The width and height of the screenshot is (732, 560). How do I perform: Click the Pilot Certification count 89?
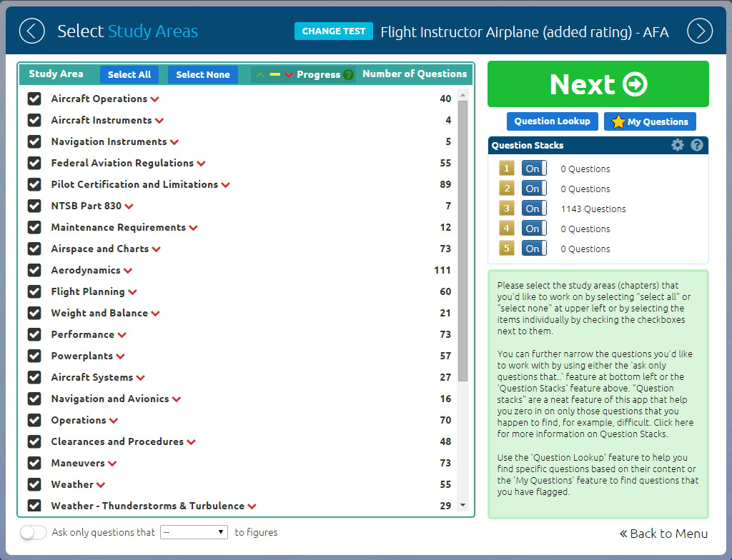point(445,184)
